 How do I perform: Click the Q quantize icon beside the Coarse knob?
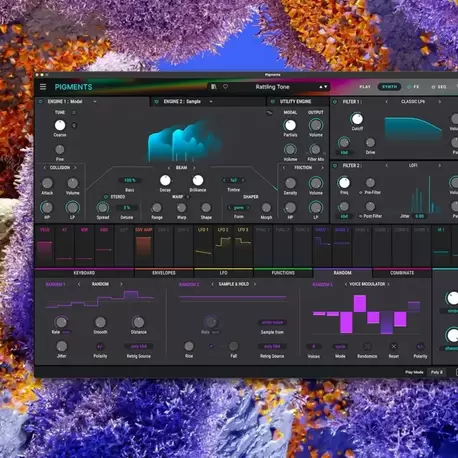(74, 126)
